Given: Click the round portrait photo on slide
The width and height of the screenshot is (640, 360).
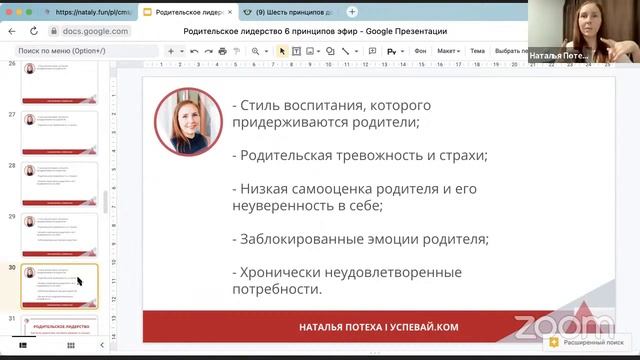Looking at the screenshot, I should point(188,122).
